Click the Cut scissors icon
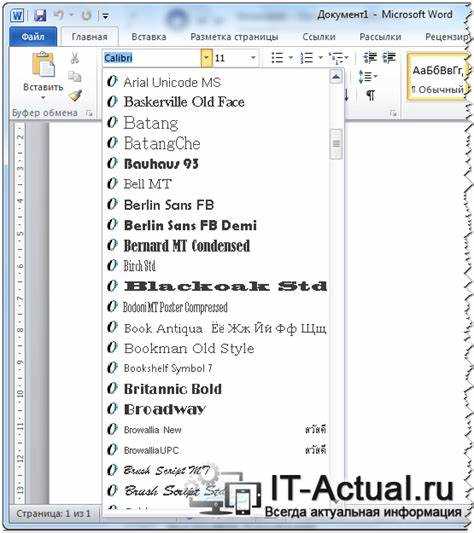 click(74, 58)
